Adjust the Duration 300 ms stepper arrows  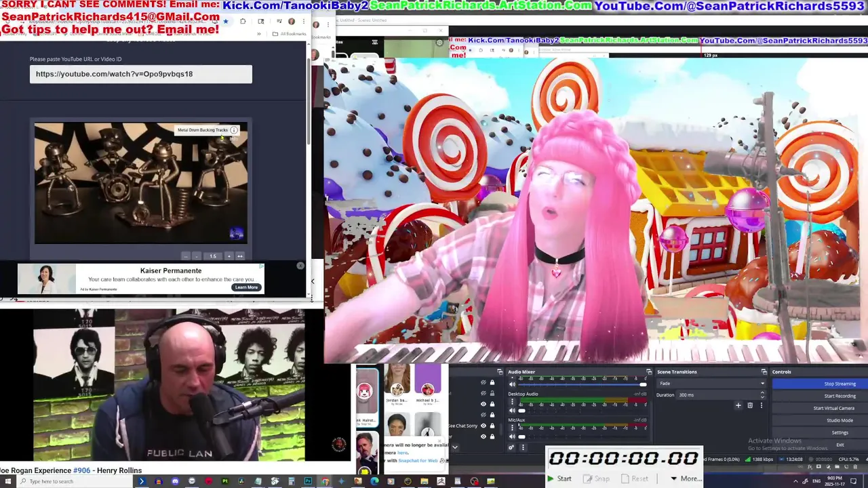(762, 395)
